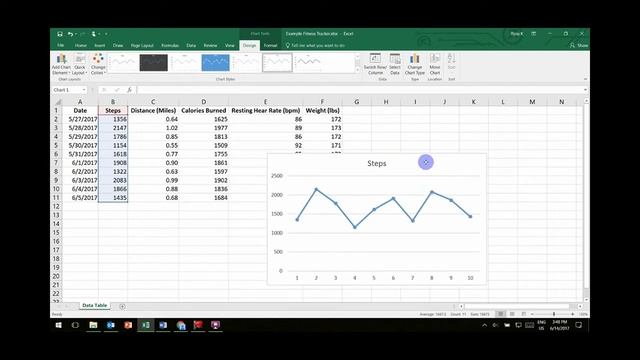Click the Save icon in quick access toolbar
The height and width of the screenshot is (360, 640).
[x=60, y=34]
